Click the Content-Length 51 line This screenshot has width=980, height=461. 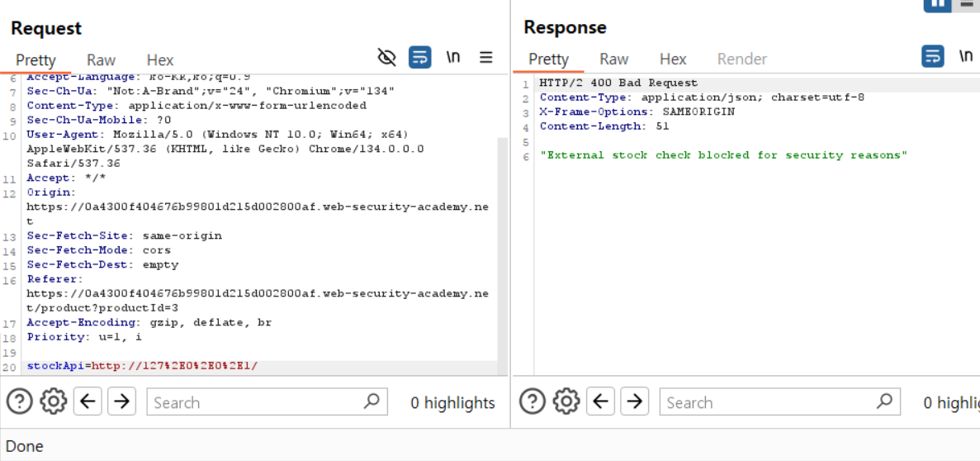(604, 126)
